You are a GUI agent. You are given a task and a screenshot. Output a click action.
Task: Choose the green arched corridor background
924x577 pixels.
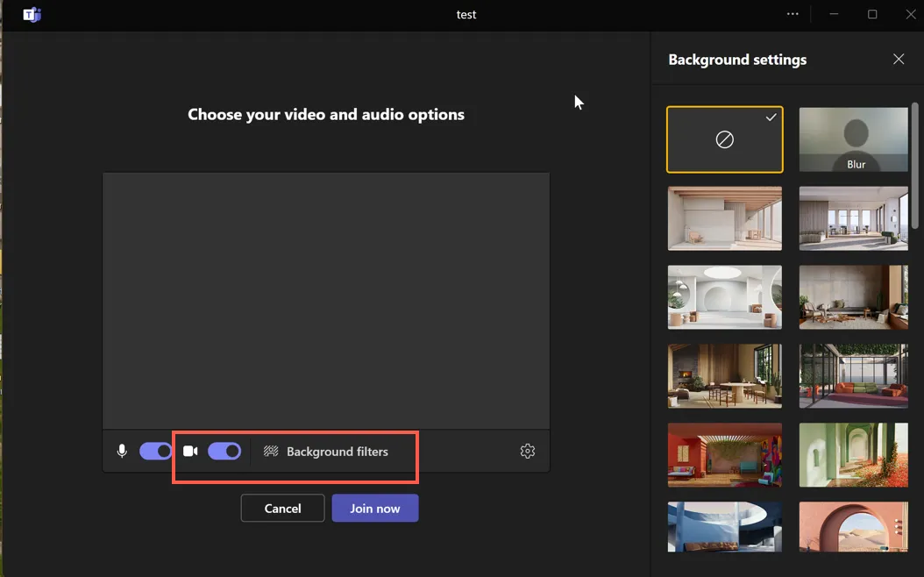(x=853, y=455)
